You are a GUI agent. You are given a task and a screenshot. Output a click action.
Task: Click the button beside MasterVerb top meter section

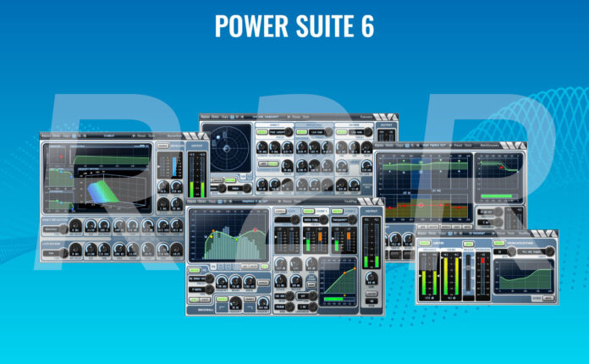tap(162, 146)
